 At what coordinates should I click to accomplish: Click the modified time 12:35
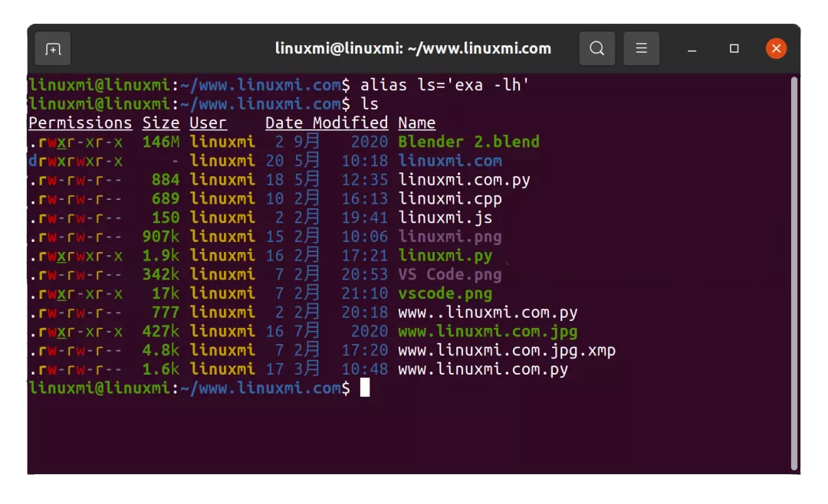click(364, 180)
